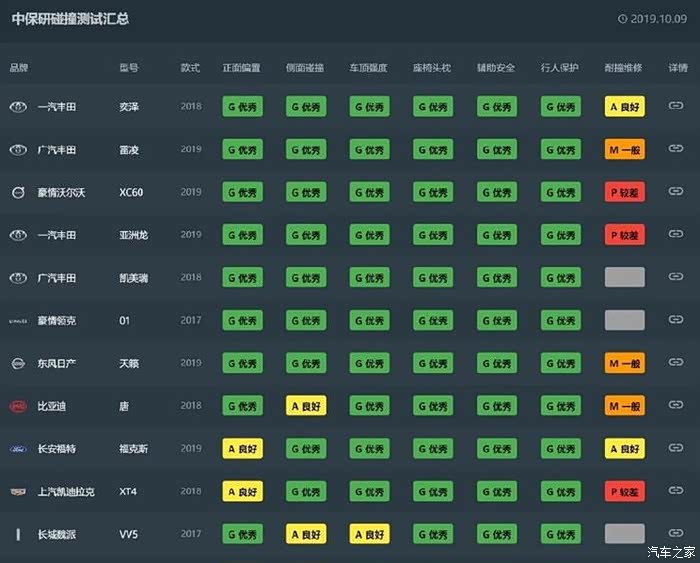
Task: Click red P 较差 badge in XC60 row
Action: (624, 192)
